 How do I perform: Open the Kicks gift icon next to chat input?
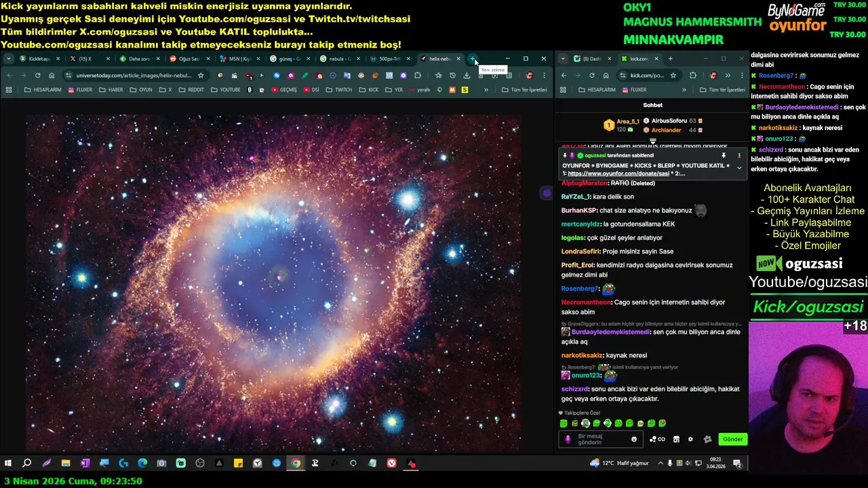[707, 439]
